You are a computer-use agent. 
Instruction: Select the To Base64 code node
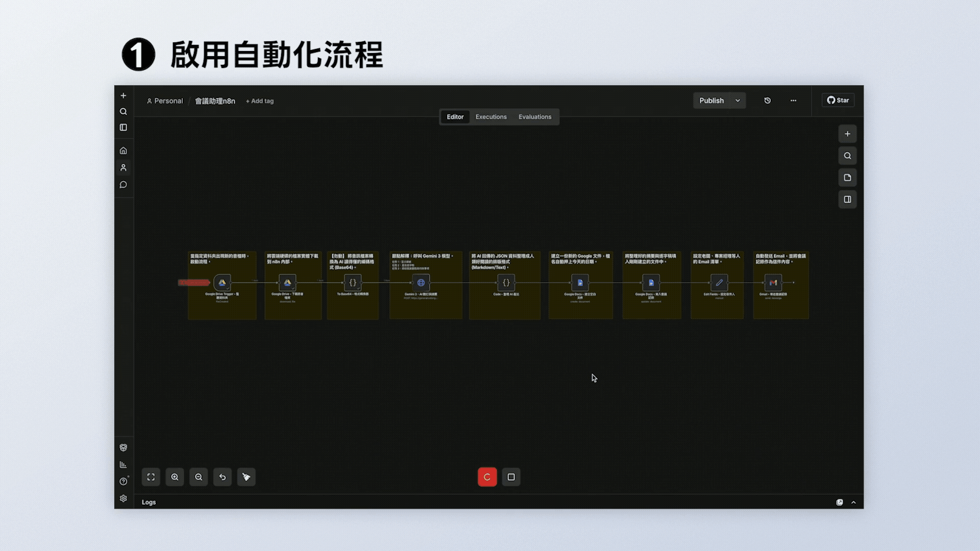point(353,283)
